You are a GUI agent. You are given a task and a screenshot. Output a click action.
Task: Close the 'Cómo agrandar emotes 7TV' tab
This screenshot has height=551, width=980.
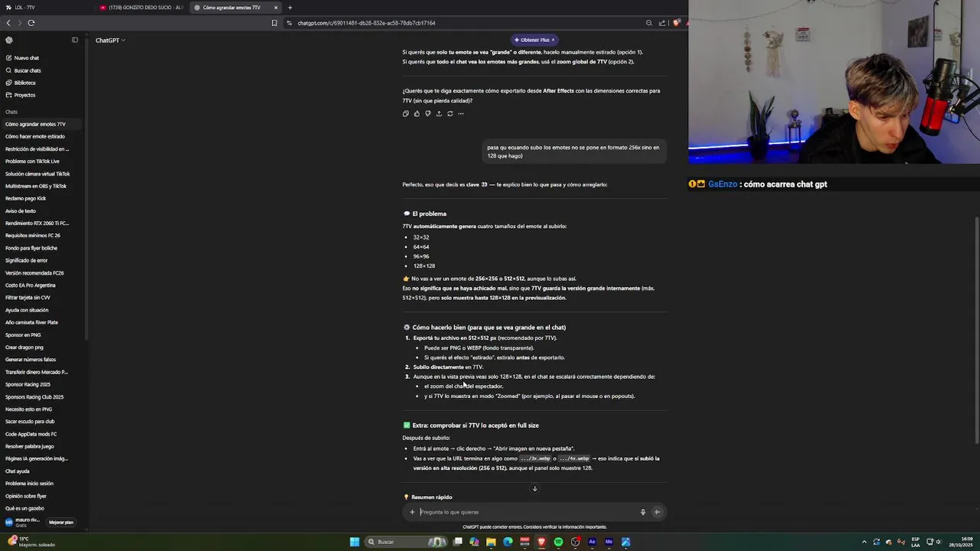click(276, 8)
